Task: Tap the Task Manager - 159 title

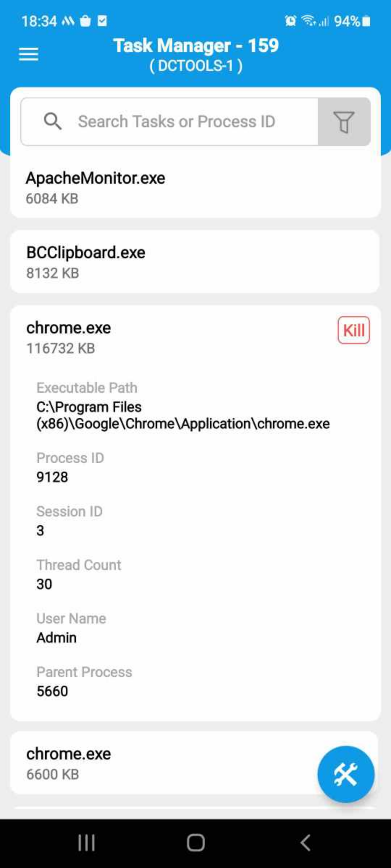Action: pos(196,46)
